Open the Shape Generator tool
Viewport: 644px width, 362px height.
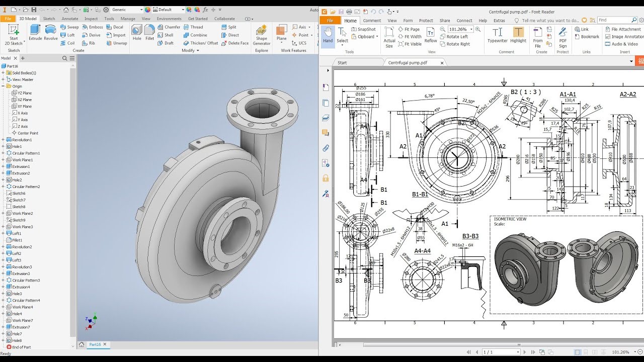pos(262,35)
